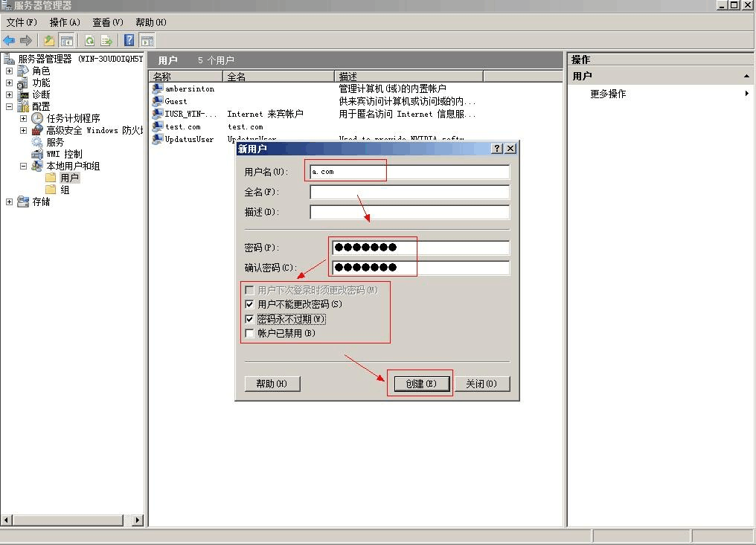Expand the 角色 tree node
Viewport: 756px width, 545px height.
tap(10, 71)
